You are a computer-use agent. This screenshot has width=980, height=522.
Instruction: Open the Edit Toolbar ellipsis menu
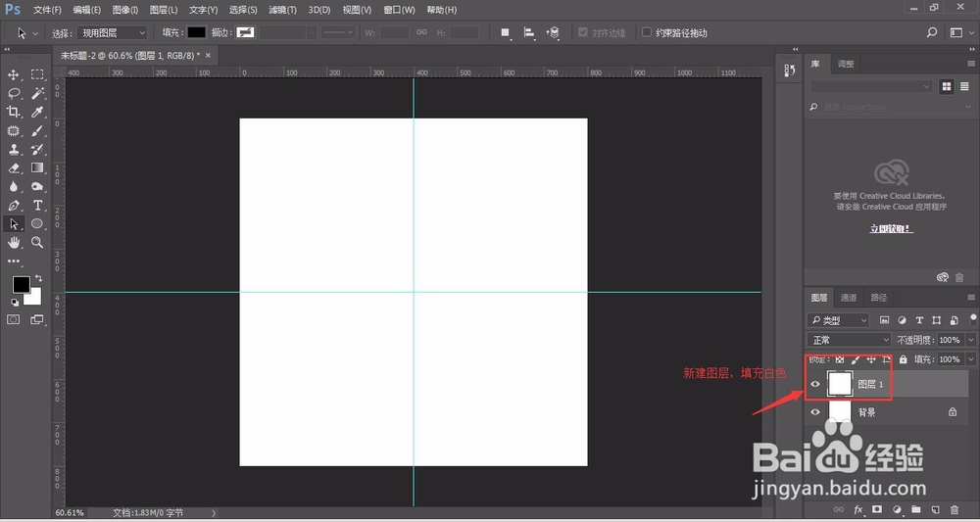pos(13,261)
